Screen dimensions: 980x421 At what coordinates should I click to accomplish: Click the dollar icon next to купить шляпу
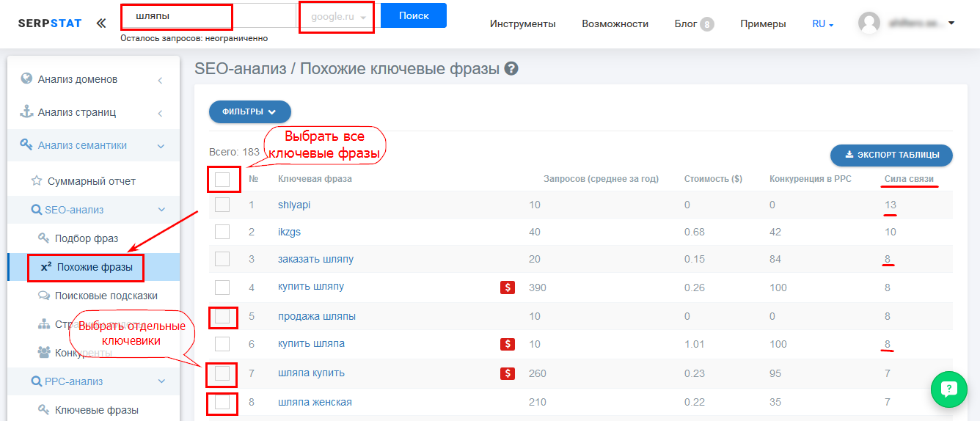[507, 288]
